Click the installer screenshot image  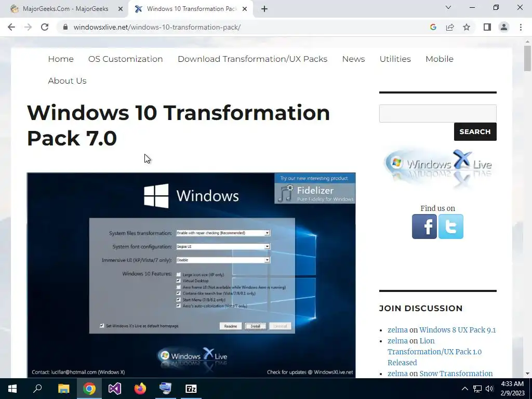click(x=191, y=275)
